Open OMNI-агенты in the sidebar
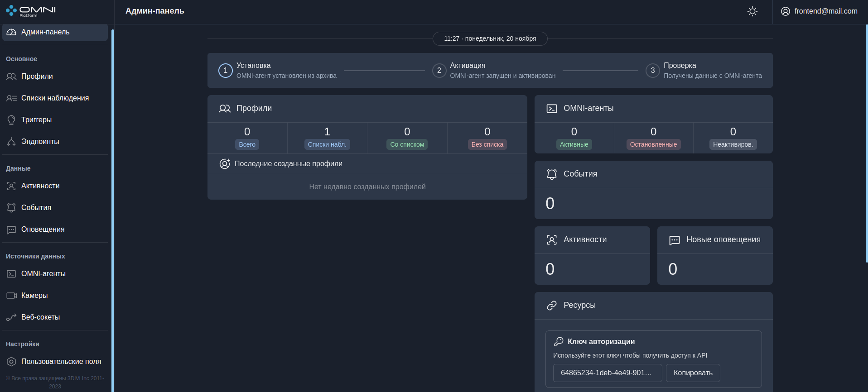The height and width of the screenshot is (392, 868). click(55, 274)
